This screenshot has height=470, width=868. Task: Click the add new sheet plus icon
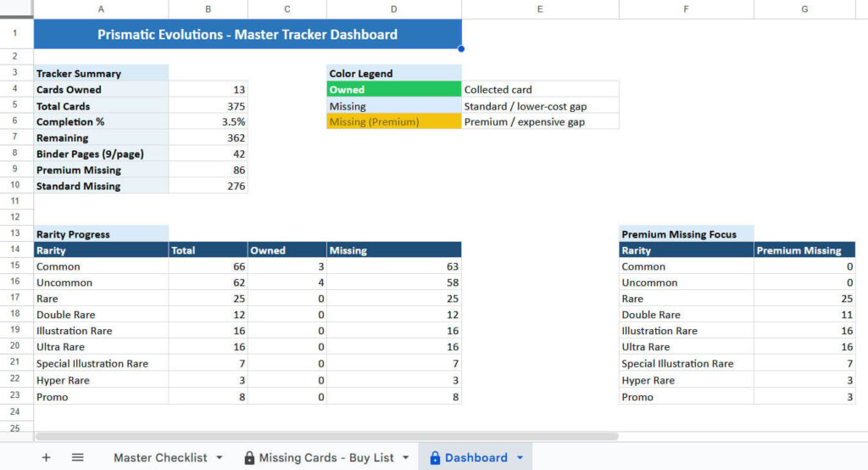(46, 457)
